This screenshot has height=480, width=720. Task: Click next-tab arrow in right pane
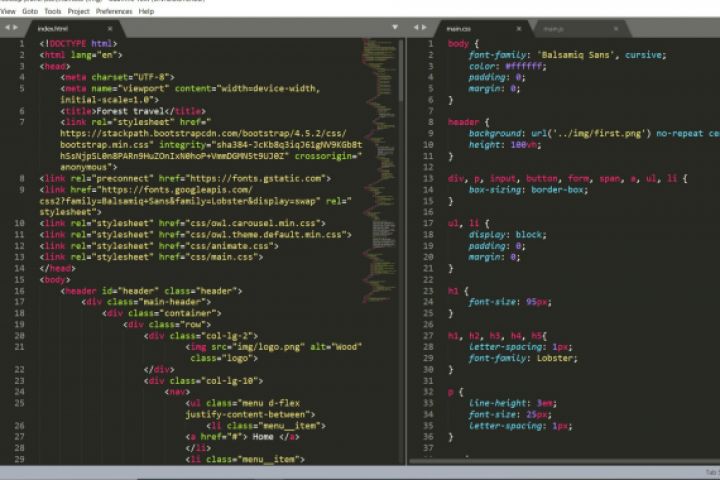tap(424, 28)
